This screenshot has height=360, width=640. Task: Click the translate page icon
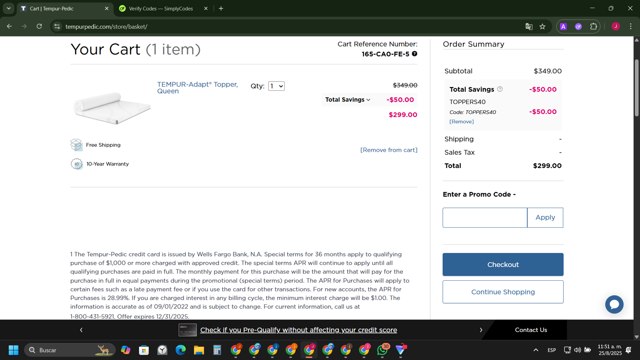pyautogui.click(x=529, y=27)
